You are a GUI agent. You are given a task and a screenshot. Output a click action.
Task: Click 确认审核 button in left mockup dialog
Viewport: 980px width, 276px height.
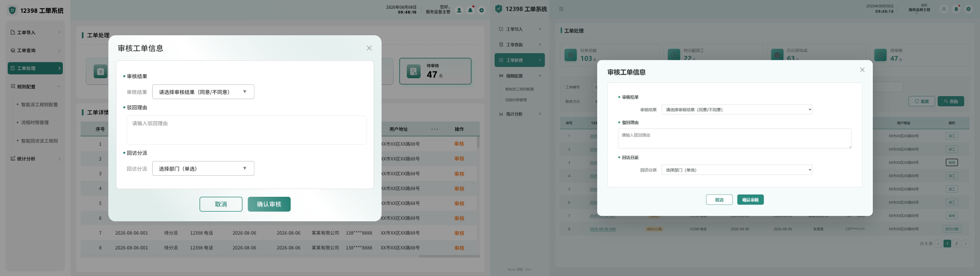click(269, 204)
